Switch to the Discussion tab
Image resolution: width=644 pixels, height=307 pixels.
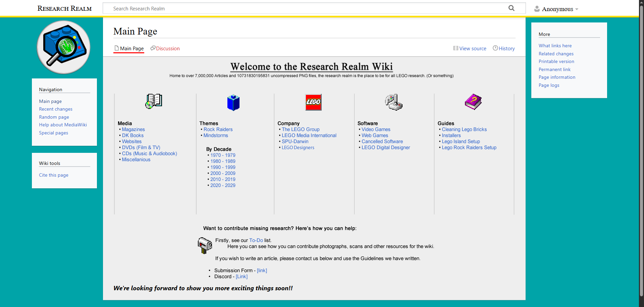(x=168, y=49)
